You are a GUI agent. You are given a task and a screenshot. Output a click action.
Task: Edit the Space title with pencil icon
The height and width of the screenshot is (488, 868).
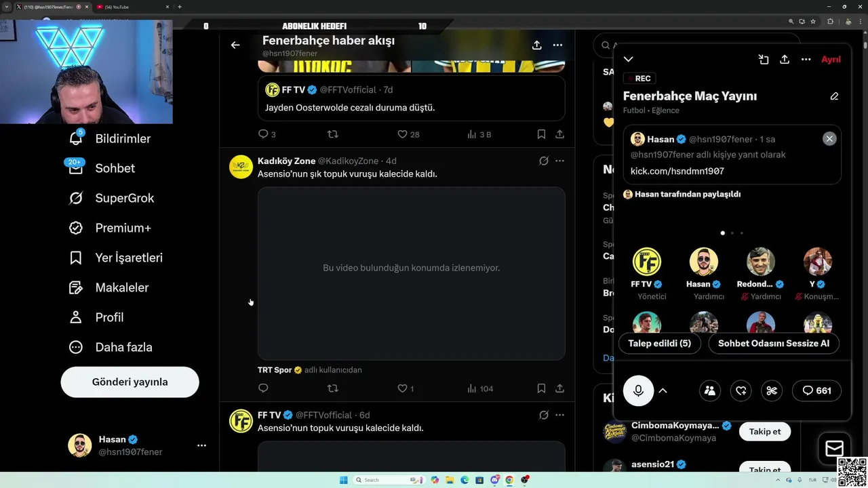[834, 96]
